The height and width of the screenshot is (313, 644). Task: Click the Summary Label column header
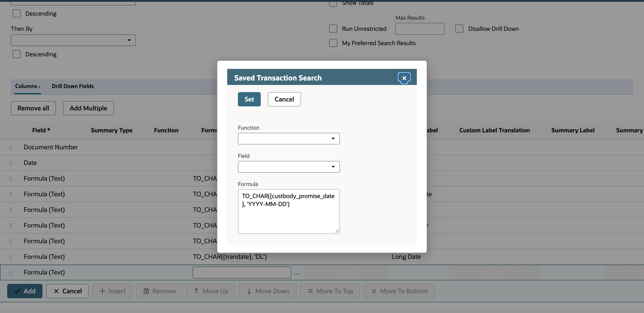573,130
